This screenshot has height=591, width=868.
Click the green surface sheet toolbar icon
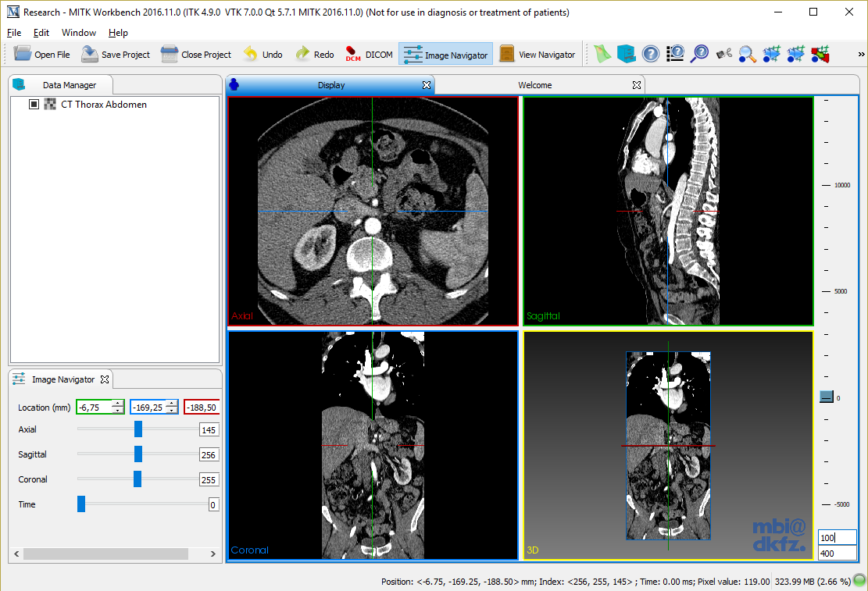(601, 54)
